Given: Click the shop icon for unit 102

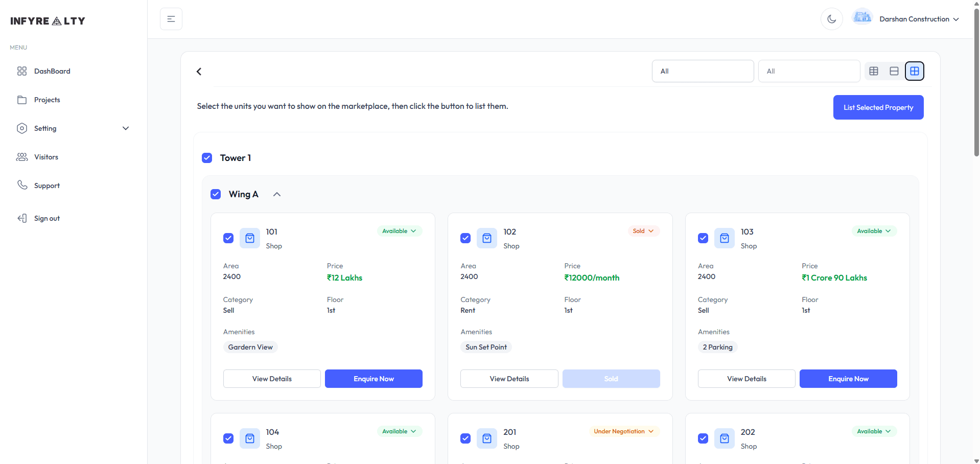Looking at the screenshot, I should click(487, 238).
